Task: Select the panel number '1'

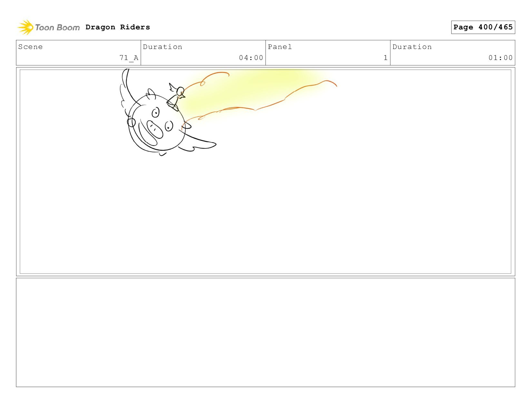Action: point(385,58)
